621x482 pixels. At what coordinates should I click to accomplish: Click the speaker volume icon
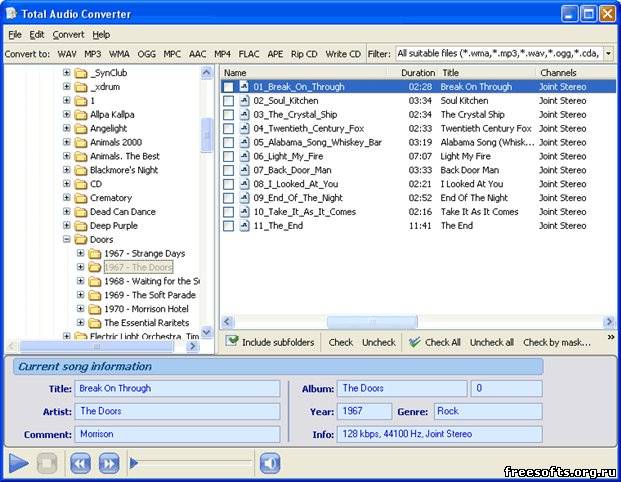270,463
